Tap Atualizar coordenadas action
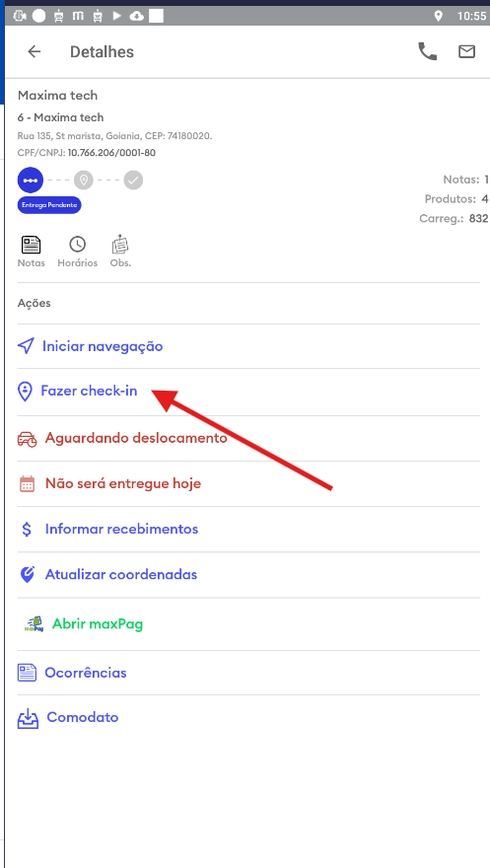Viewport: 490px width, 868px height. [x=248, y=575]
